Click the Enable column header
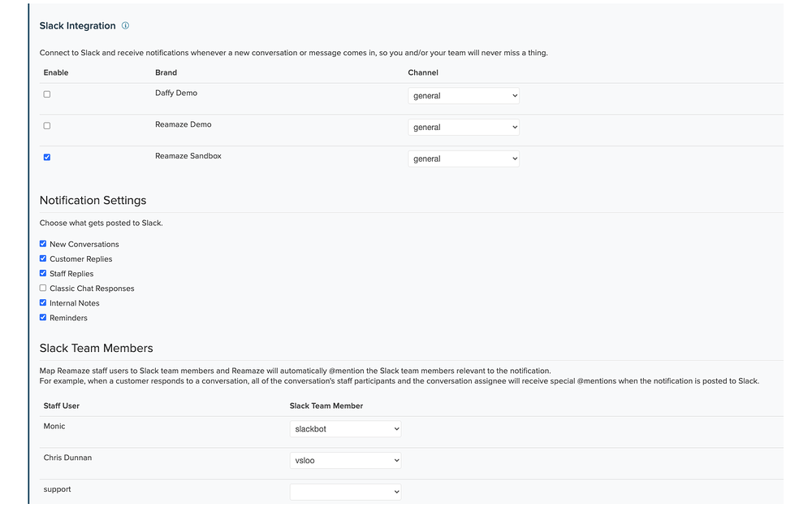Viewport: 812px width, 508px height. tap(56, 72)
